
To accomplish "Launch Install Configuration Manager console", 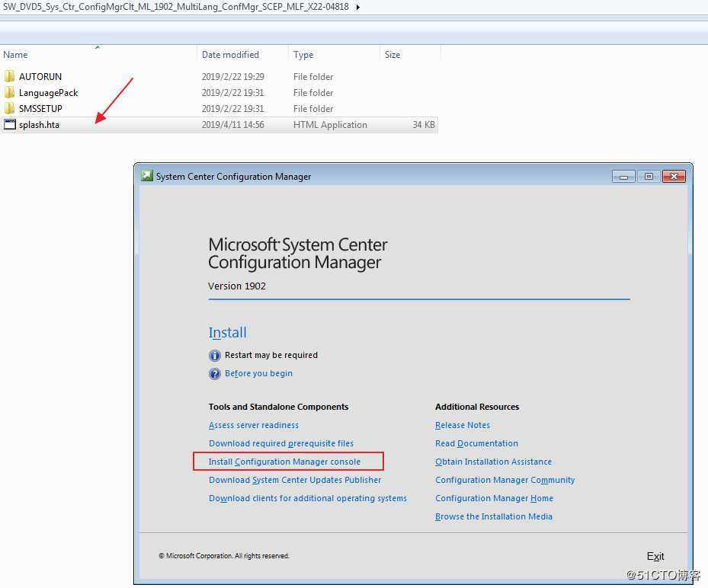I will tap(284, 462).
